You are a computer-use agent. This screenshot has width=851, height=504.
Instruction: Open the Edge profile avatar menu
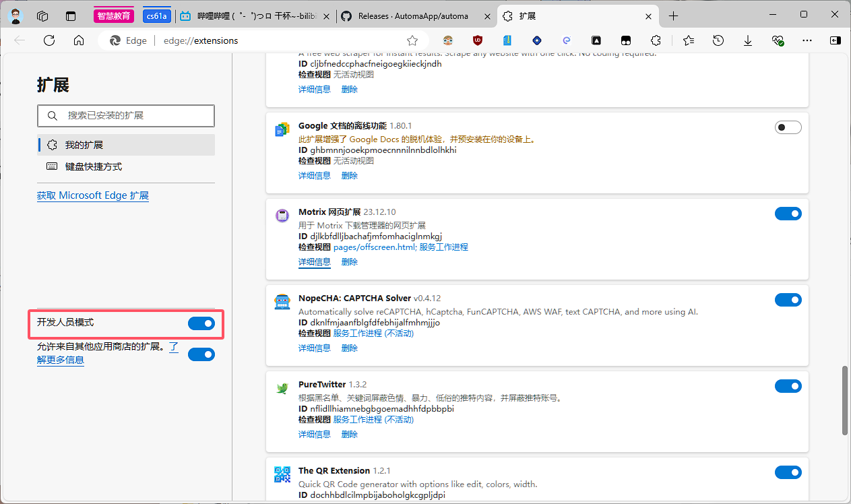(16, 15)
